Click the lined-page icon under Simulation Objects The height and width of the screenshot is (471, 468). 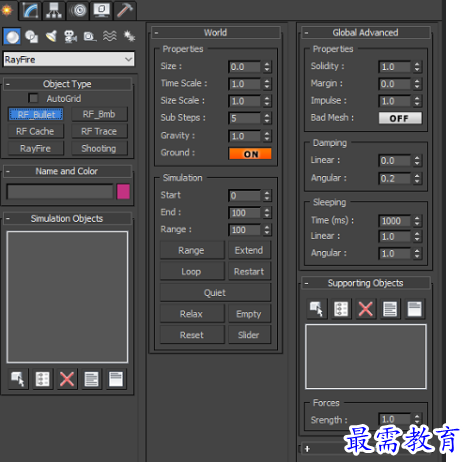click(x=91, y=379)
